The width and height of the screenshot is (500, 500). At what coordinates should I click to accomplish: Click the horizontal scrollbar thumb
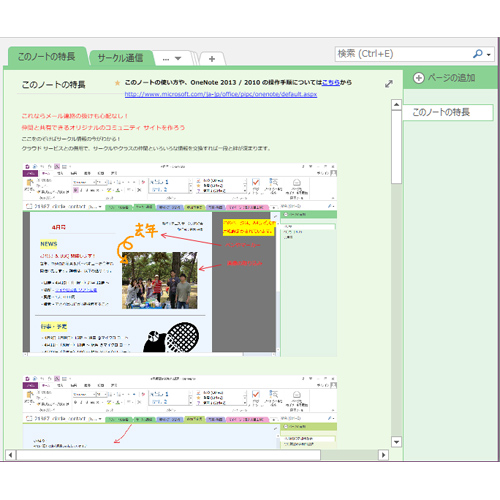[x=169, y=455]
